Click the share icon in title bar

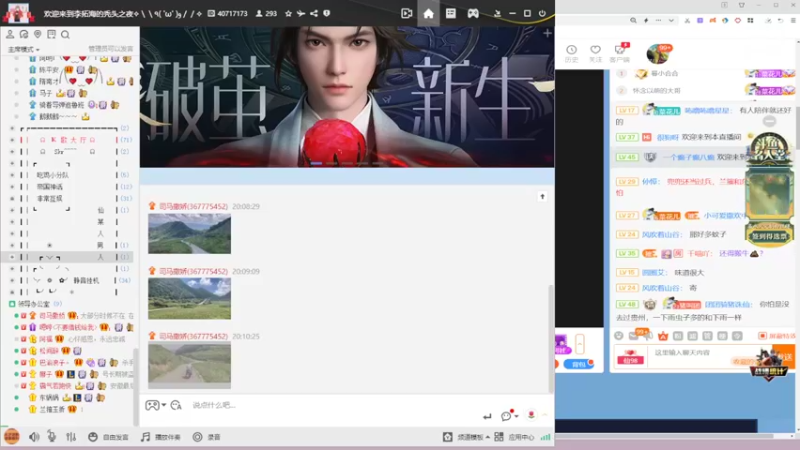pyautogui.click(x=314, y=14)
